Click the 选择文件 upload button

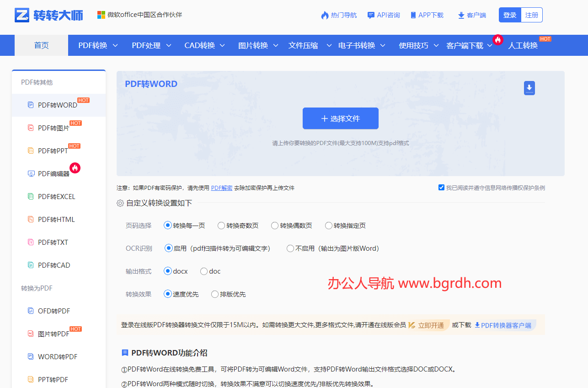(x=340, y=119)
